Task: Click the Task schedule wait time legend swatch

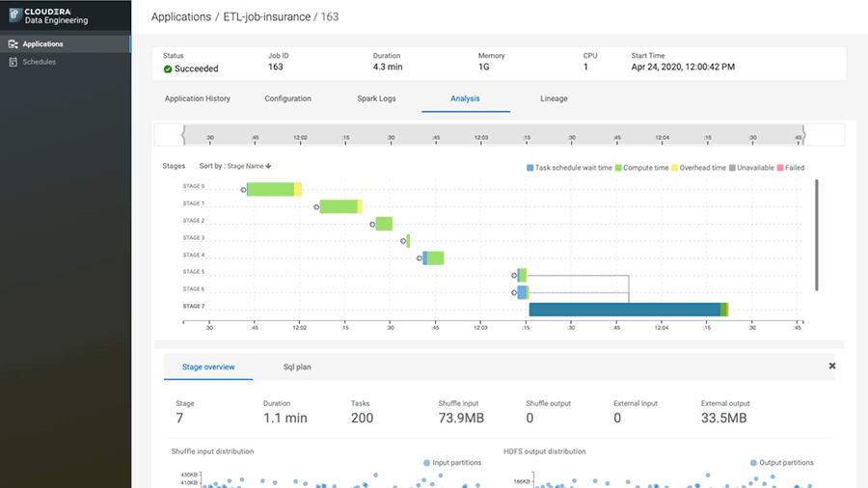Action: click(x=529, y=168)
